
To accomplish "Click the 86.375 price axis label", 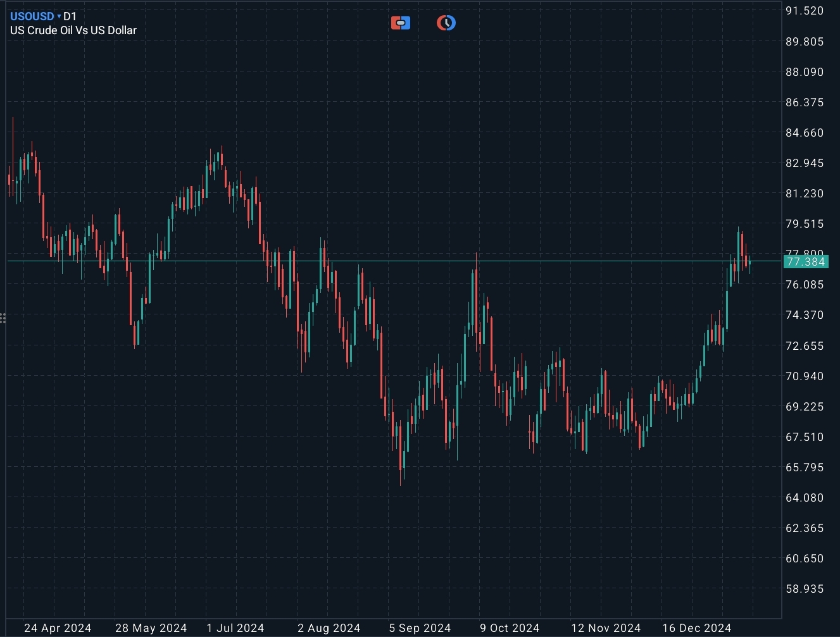I will point(805,102).
